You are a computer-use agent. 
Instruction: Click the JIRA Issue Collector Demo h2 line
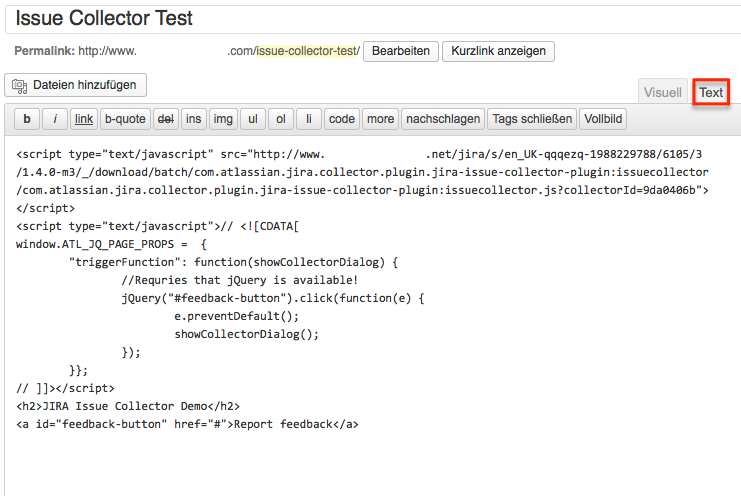pos(128,406)
